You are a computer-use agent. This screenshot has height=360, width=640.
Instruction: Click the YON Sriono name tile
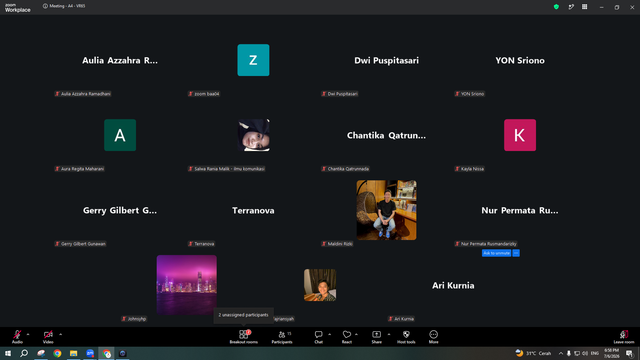pos(520,60)
